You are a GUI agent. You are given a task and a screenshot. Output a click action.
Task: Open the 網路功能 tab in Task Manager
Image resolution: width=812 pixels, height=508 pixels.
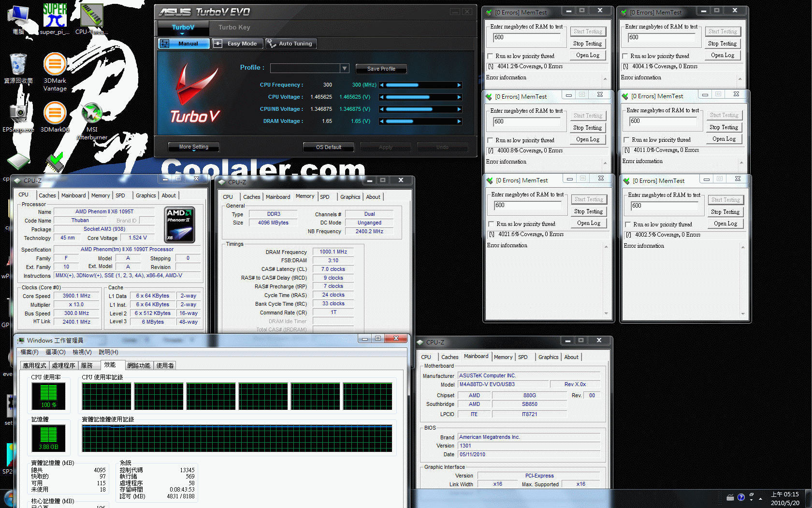139,366
